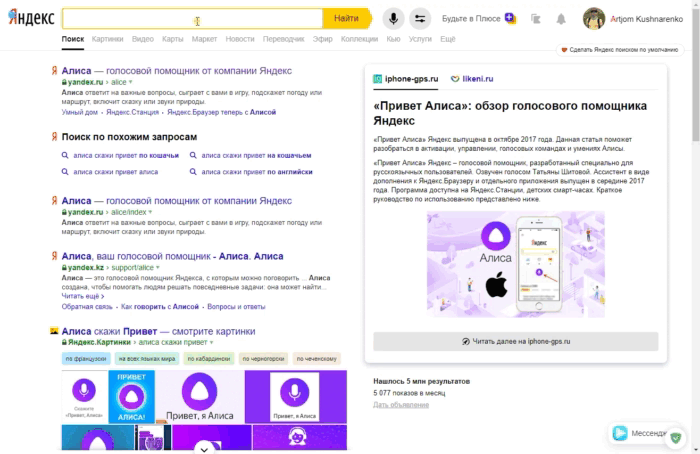Click the iphone-gps.ru favicon icon
This screenshot has height=454, width=700.
pos(378,79)
